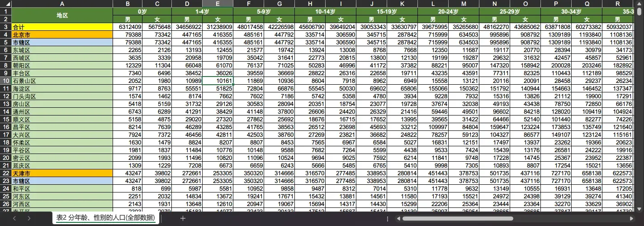Select column A header

[x=62, y=4]
